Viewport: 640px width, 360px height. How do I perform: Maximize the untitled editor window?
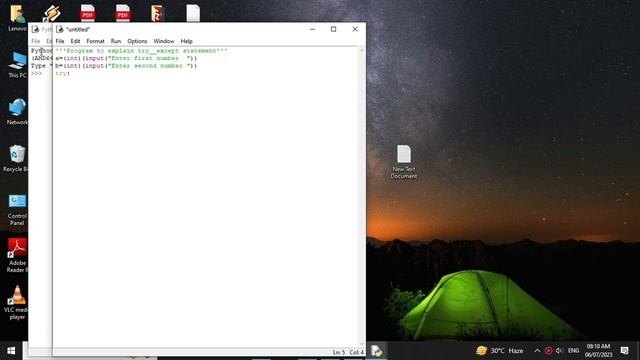click(x=333, y=29)
